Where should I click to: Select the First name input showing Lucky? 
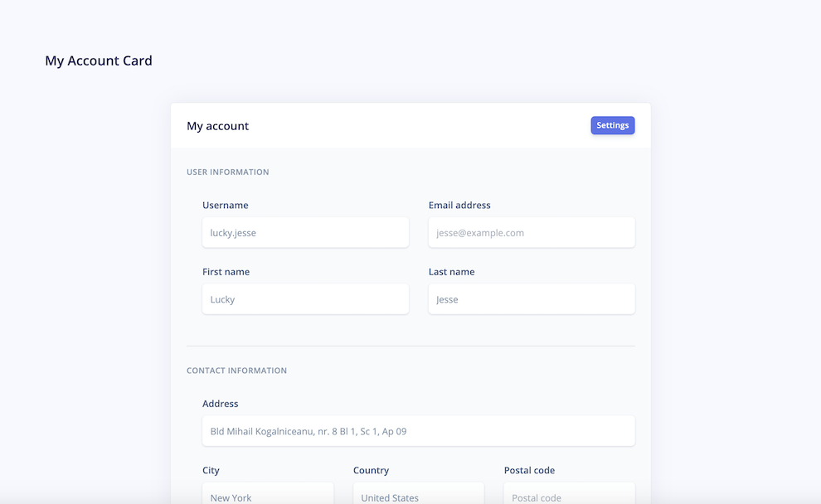(x=305, y=298)
